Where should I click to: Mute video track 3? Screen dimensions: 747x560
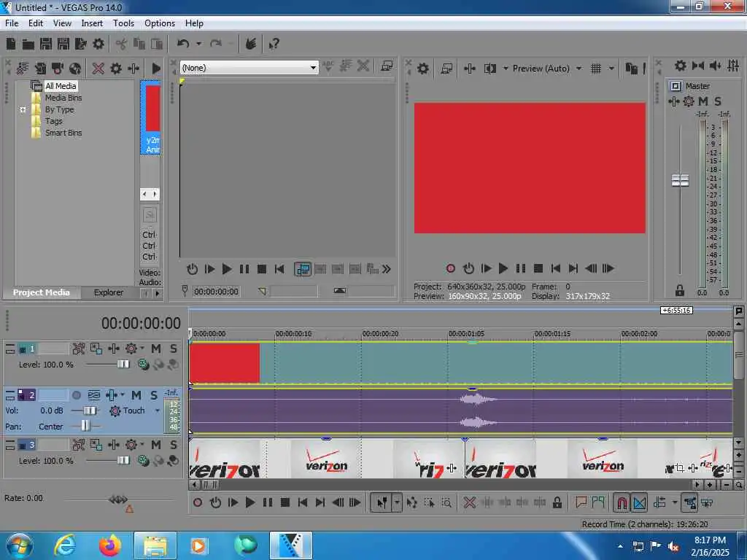156,446
